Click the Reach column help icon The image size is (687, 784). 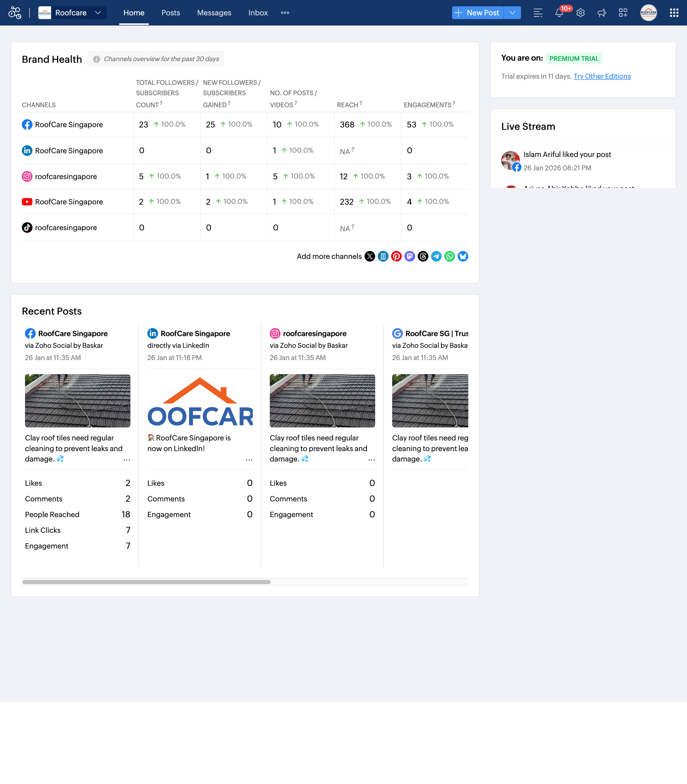tap(361, 103)
